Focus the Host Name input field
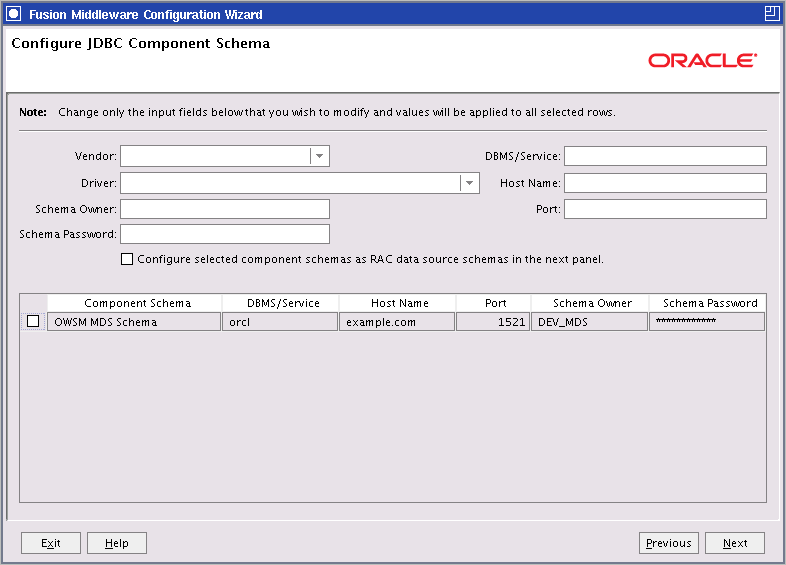 [665, 183]
